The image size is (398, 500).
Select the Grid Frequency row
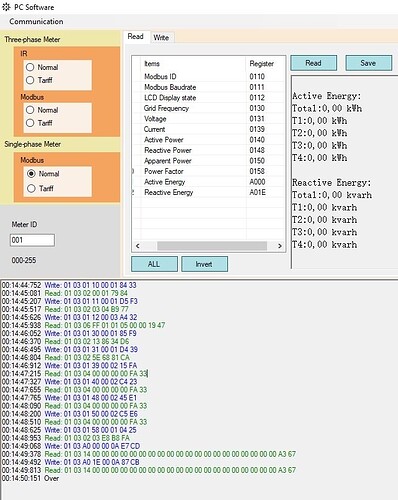pyautogui.click(x=209, y=108)
